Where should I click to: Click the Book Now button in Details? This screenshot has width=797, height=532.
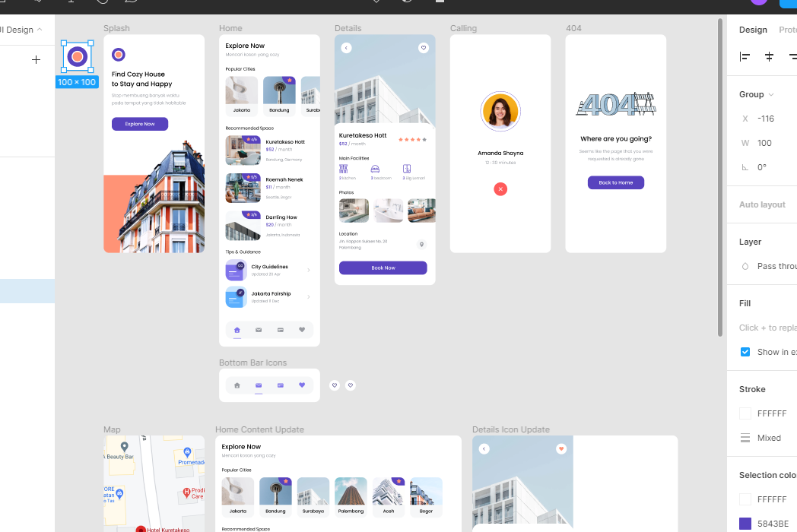[383, 268]
